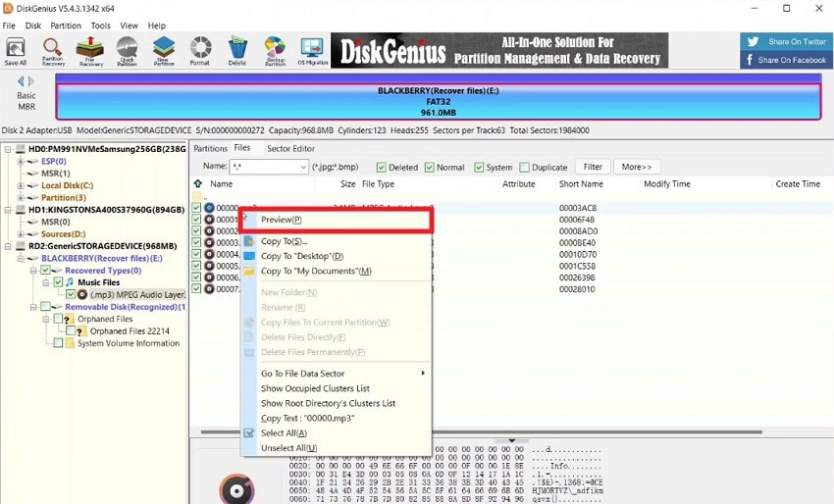The height and width of the screenshot is (504, 834).
Task: Open Backup Partition tool
Action: (275, 51)
